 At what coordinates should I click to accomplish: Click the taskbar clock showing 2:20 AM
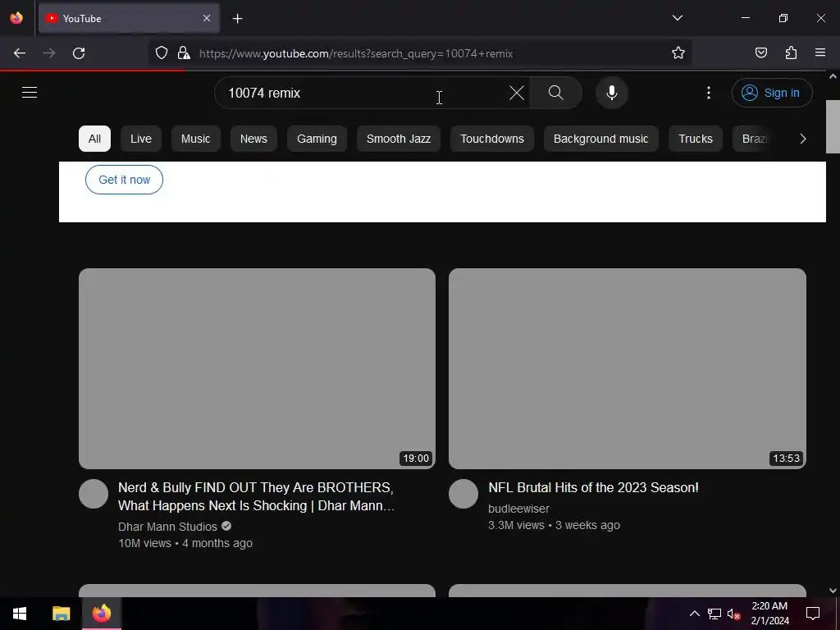[769, 614]
